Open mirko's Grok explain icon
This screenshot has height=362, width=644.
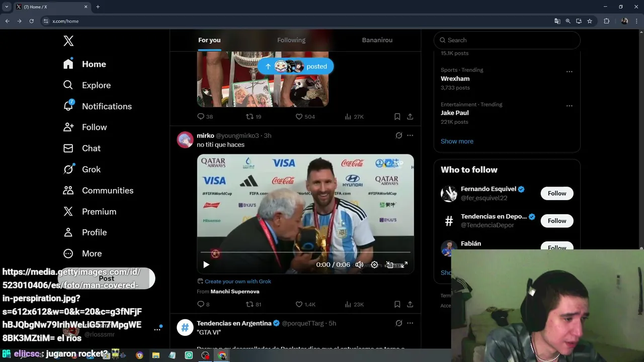[399, 136]
